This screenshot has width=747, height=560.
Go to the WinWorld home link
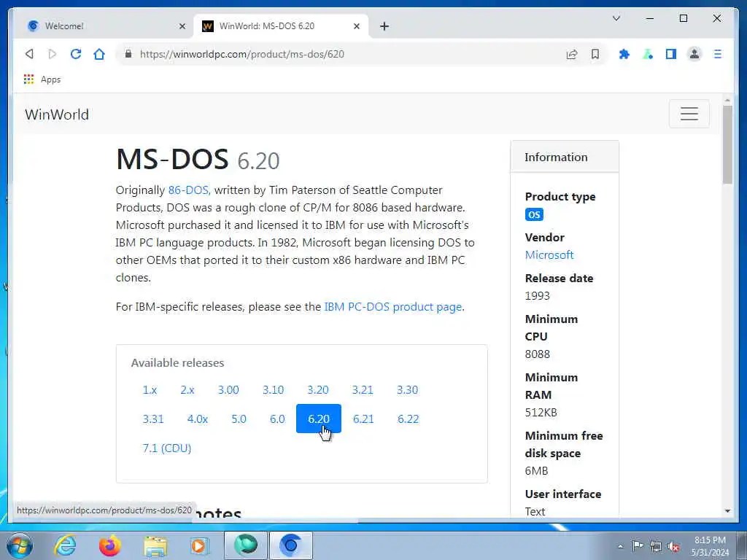(x=57, y=114)
